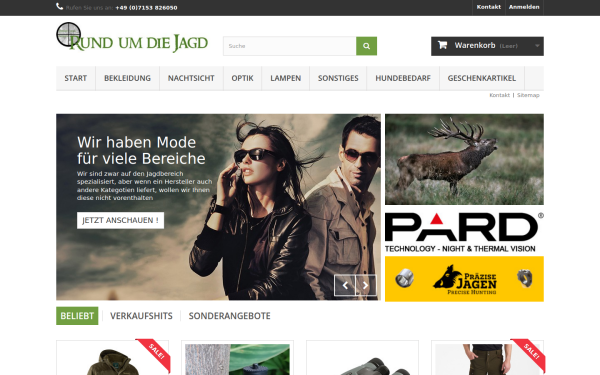Image resolution: width=600 pixels, height=375 pixels.
Task: Open the OPTIK category
Action: click(242, 78)
